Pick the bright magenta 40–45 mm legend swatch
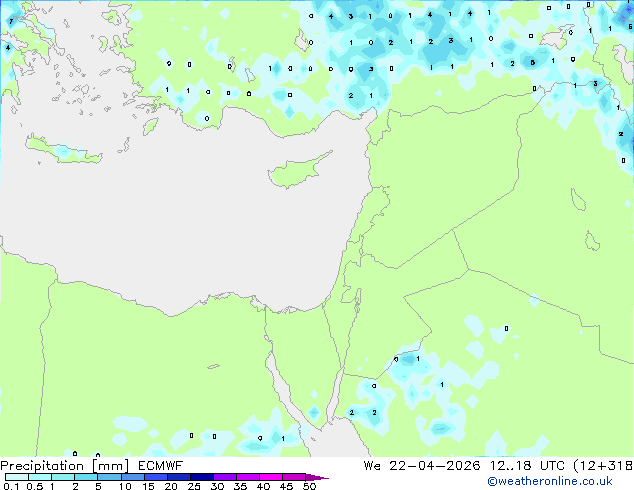This screenshot has height=490, width=634. pyautogui.click(x=271, y=477)
